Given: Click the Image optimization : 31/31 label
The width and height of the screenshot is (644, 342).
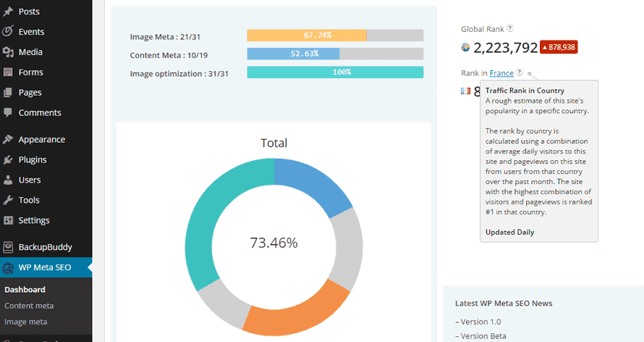Looking at the screenshot, I should click(x=179, y=74).
